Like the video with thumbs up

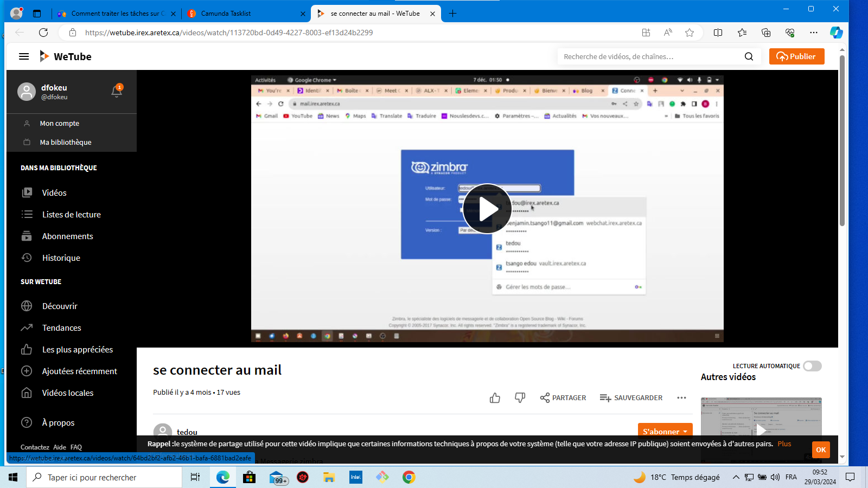click(495, 398)
